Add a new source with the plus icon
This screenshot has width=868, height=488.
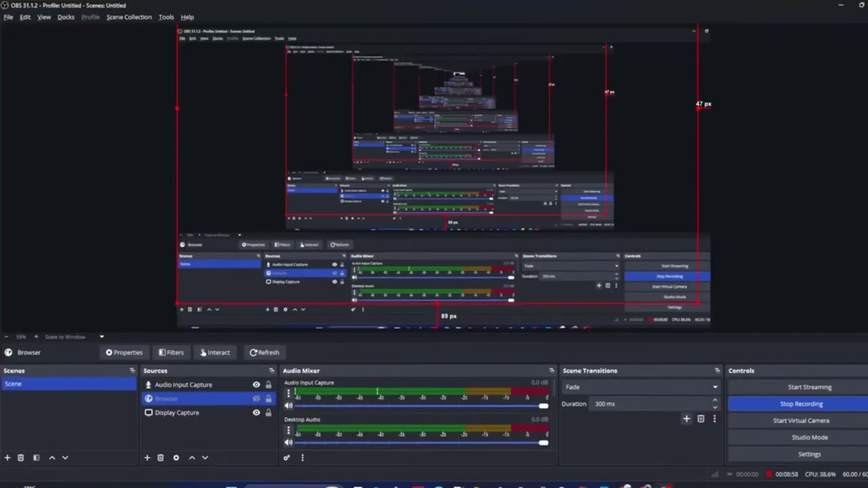coord(147,457)
